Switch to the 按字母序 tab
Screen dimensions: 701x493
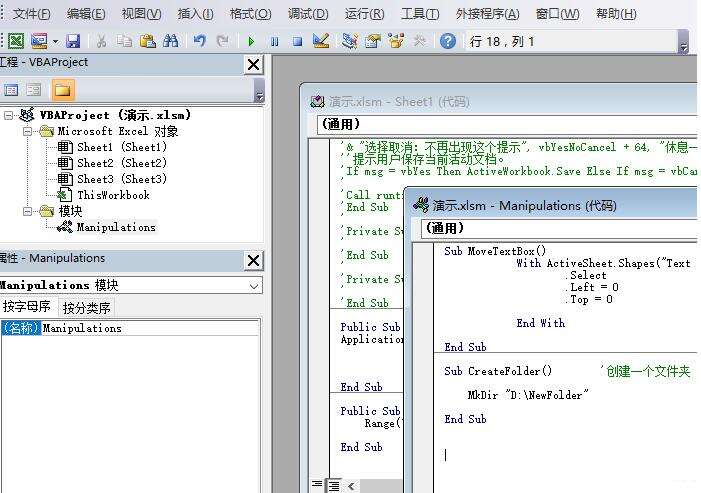26,307
